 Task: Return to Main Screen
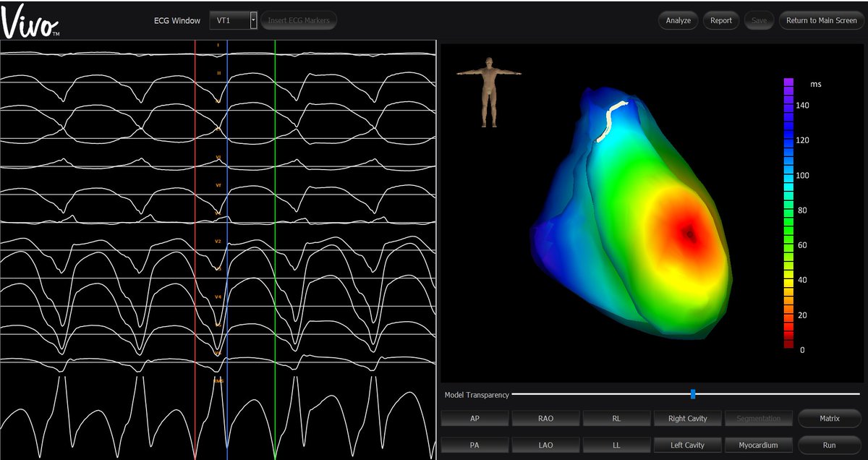[x=820, y=20]
